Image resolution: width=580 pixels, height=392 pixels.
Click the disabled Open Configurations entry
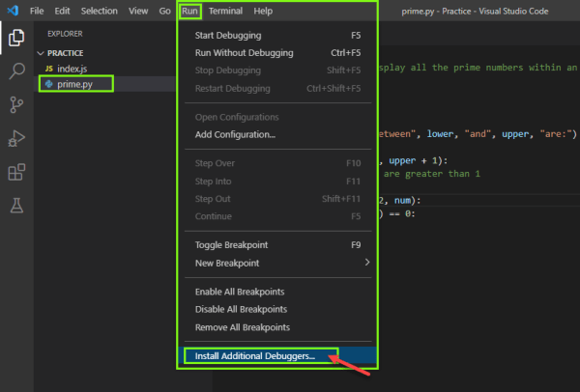point(277,117)
